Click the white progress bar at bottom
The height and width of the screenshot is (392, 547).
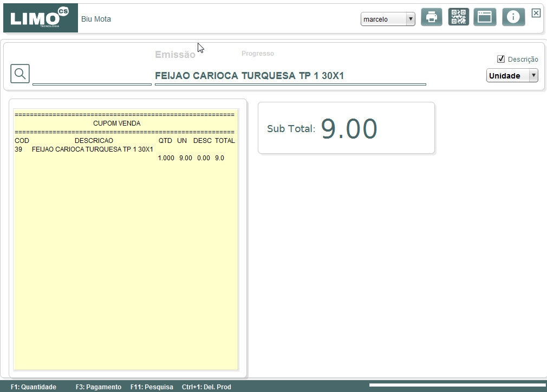click(x=457, y=385)
